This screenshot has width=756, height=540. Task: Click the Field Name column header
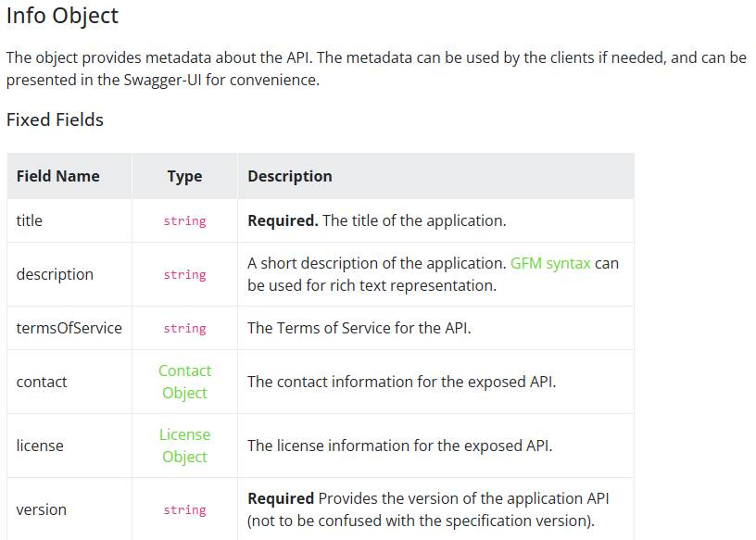(x=57, y=176)
